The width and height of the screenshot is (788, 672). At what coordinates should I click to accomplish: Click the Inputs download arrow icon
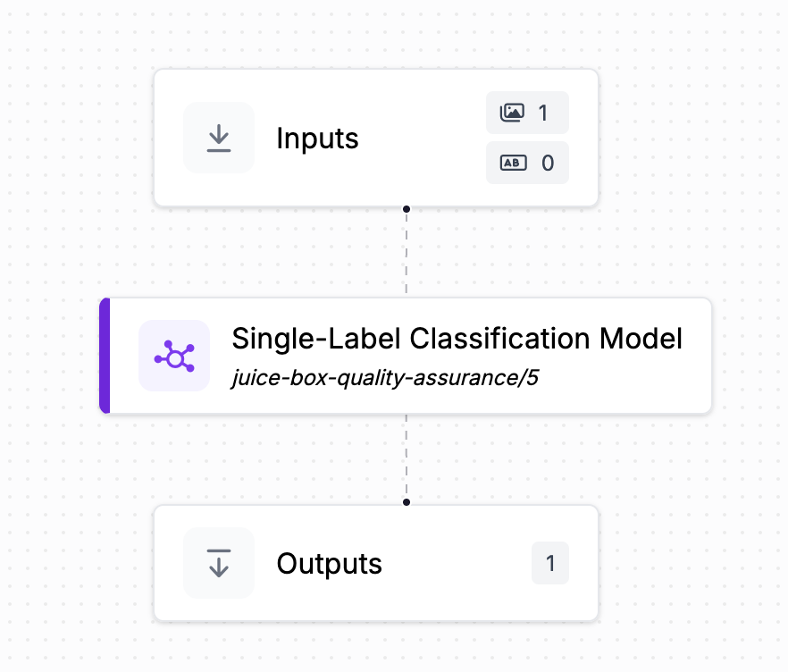219,138
